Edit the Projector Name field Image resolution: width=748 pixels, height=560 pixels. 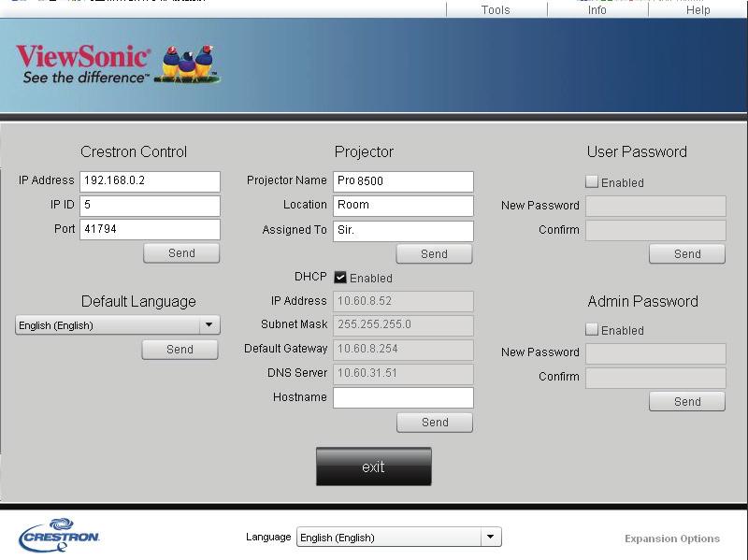403,181
